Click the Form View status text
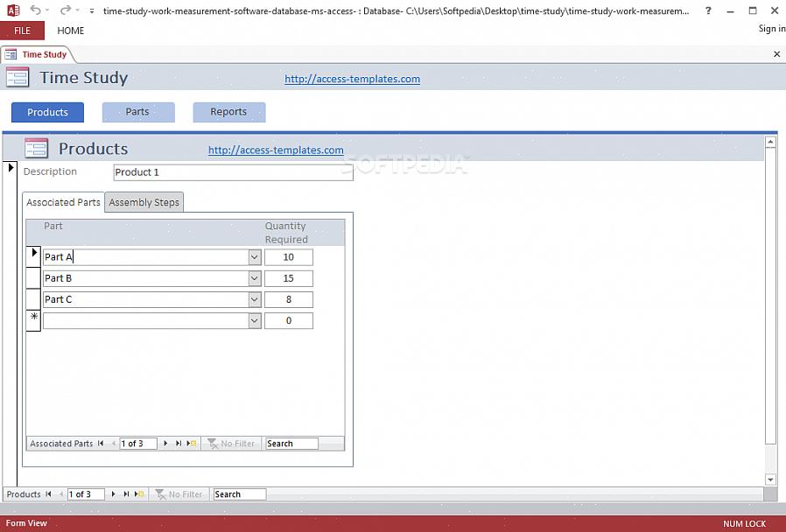 click(x=26, y=523)
